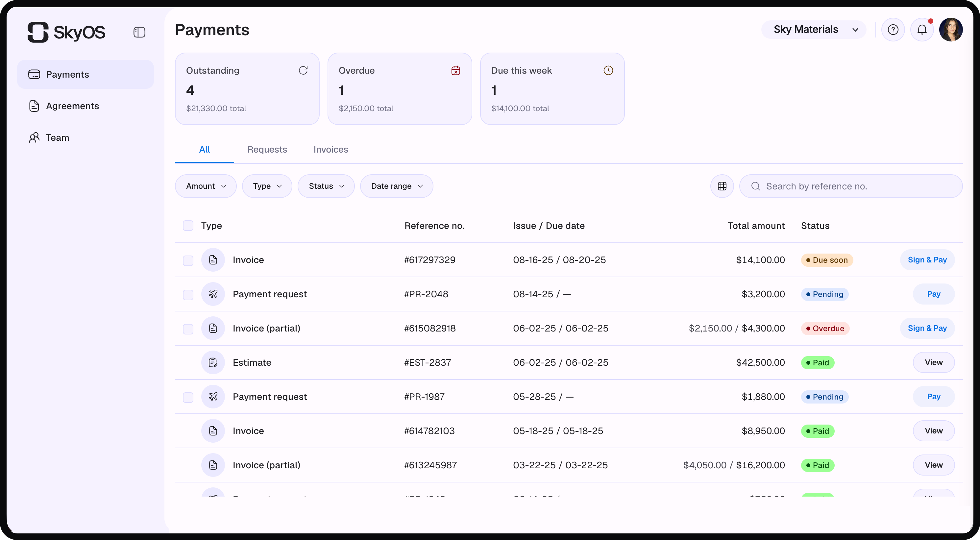Screen dimensions: 980x540
Task: Check the box for payment request #PR-1987
Action: point(188,398)
